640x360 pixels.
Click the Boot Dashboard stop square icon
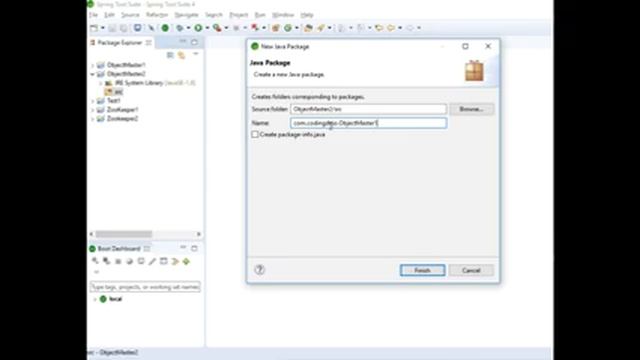click(118, 261)
